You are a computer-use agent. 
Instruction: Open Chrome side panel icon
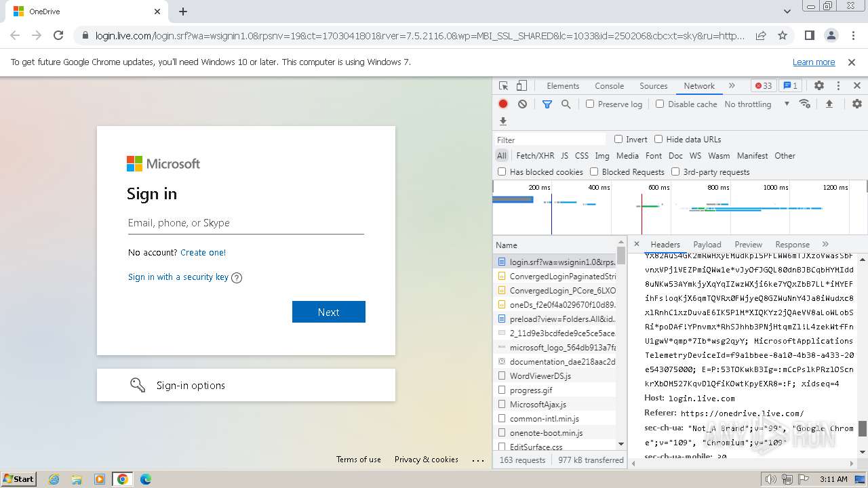pyautogui.click(x=810, y=35)
